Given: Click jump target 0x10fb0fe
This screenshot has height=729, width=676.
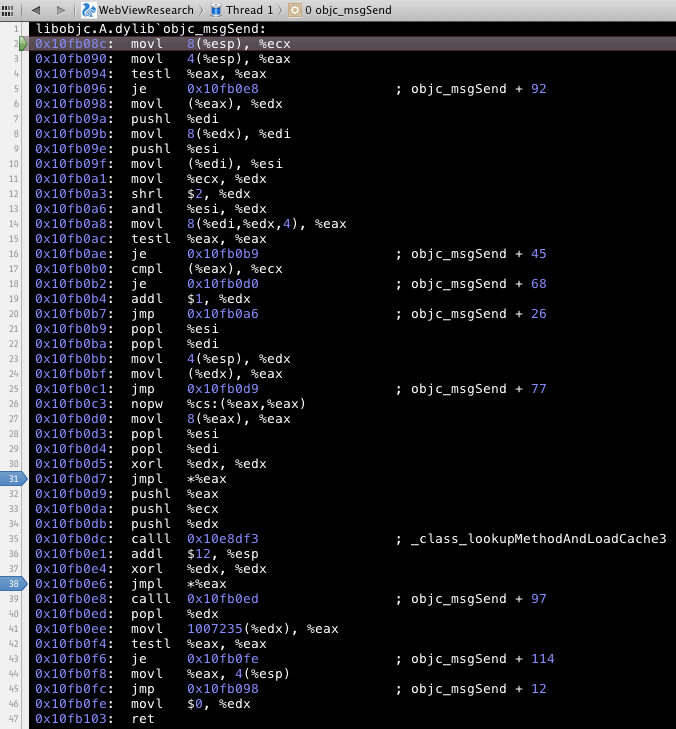Looking at the screenshot, I should (x=223, y=659).
